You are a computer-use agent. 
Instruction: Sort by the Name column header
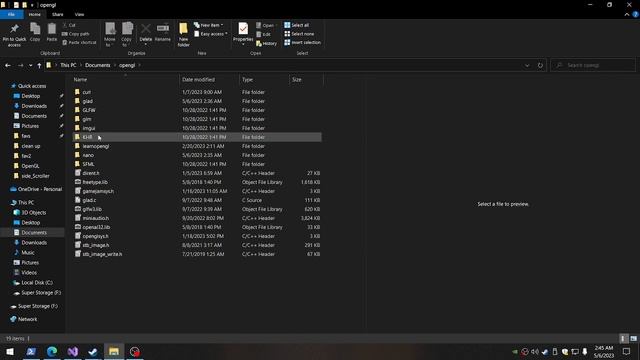pos(125,80)
